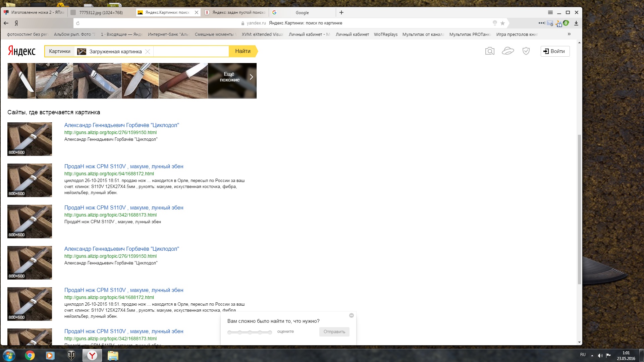644x362 pixels.
Task: Open the taskbar clock showing 1:01
Action: click(626, 356)
